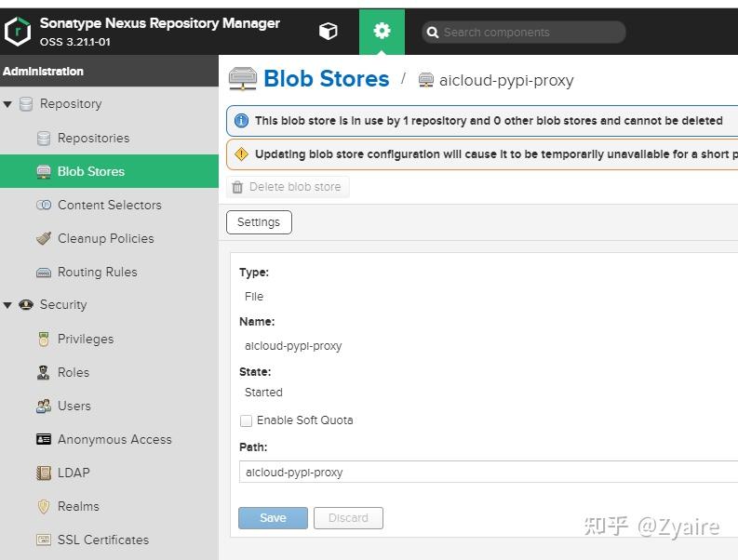Click the large Blob Stores header icon
Screen dimensions: 738x560
point(243,78)
